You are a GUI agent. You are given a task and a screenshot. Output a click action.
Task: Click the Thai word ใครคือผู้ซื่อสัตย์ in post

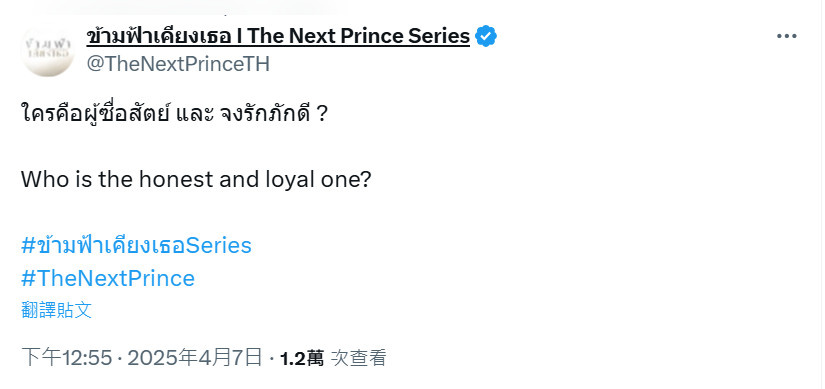tap(95, 114)
